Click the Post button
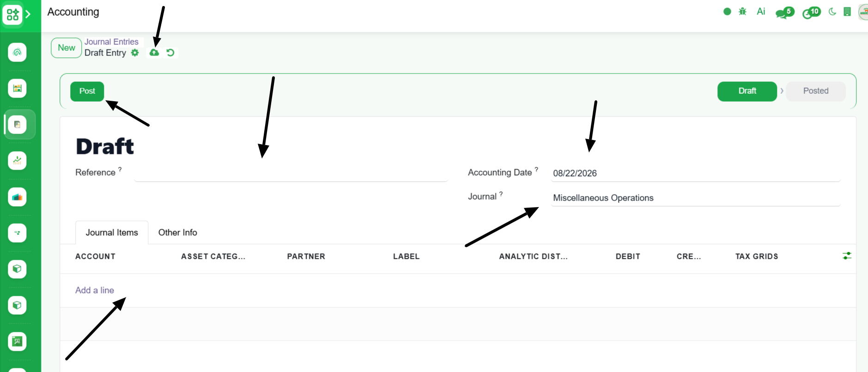868x372 pixels. (x=87, y=91)
